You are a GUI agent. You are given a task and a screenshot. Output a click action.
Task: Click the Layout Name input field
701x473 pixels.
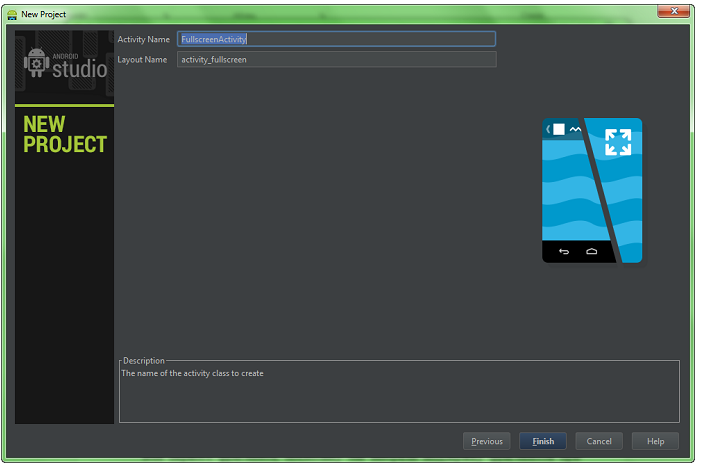[x=336, y=59]
